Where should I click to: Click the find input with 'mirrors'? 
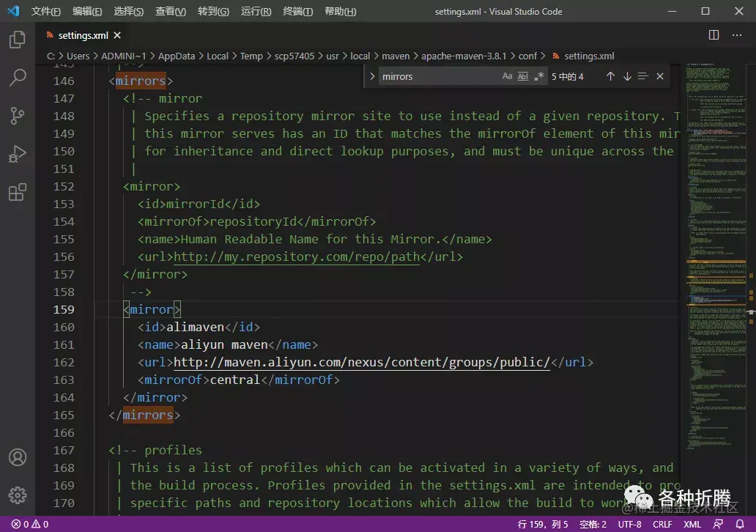[439, 76]
